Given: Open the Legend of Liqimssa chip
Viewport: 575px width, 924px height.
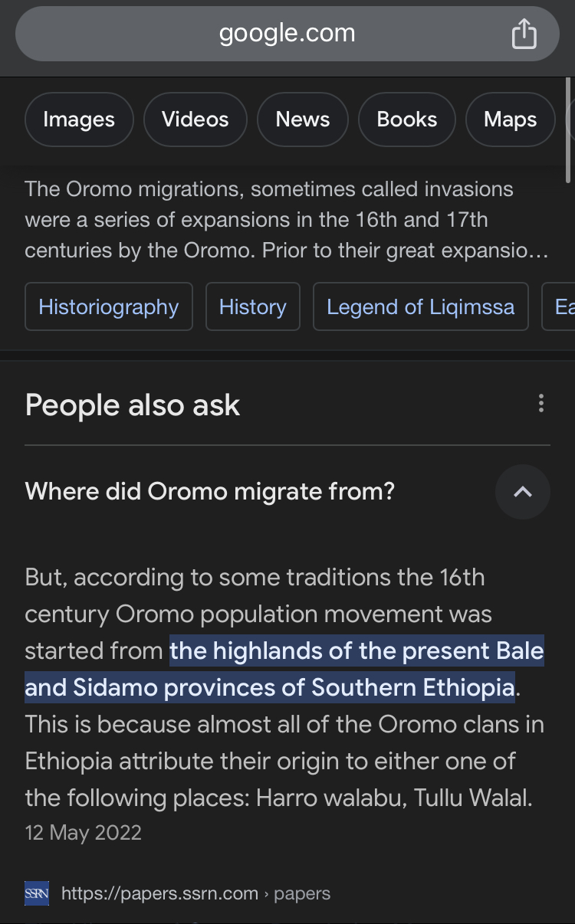Looking at the screenshot, I should [x=420, y=307].
